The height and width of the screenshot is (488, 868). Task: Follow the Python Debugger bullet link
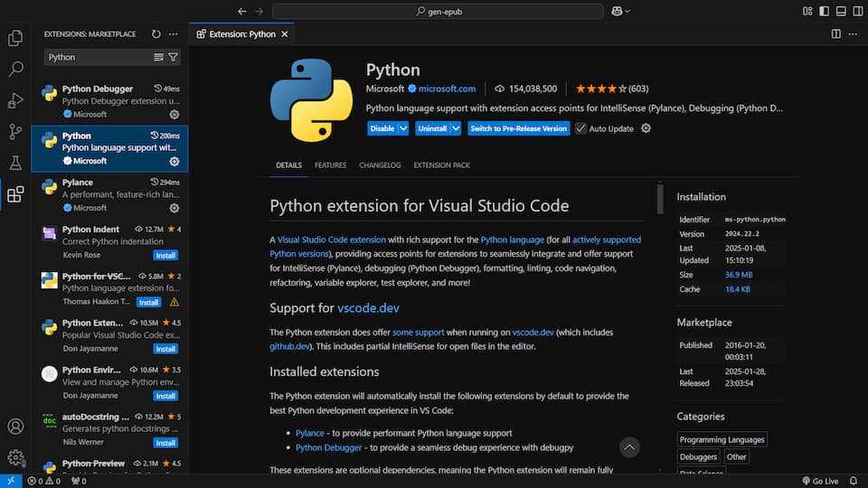328,447
